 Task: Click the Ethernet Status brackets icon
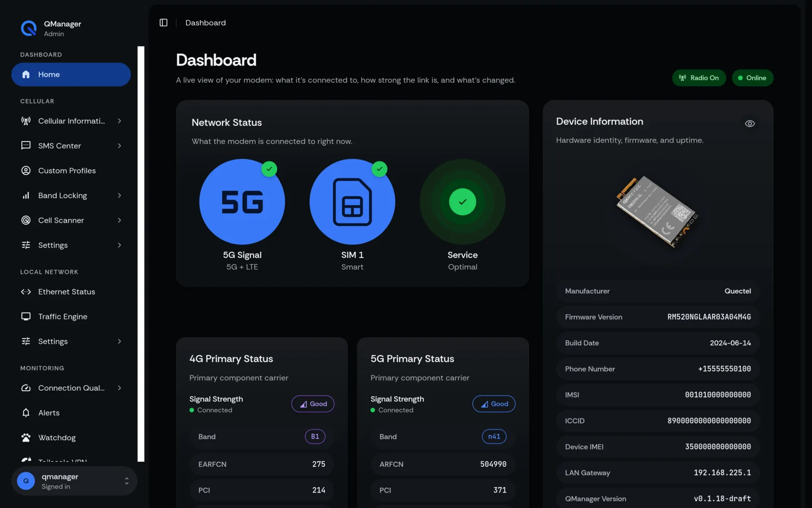click(26, 292)
